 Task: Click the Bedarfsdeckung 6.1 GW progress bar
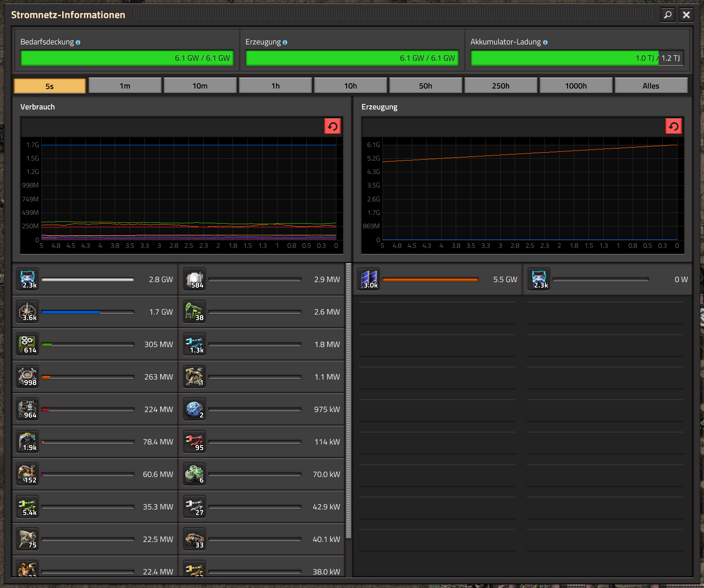coord(127,58)
